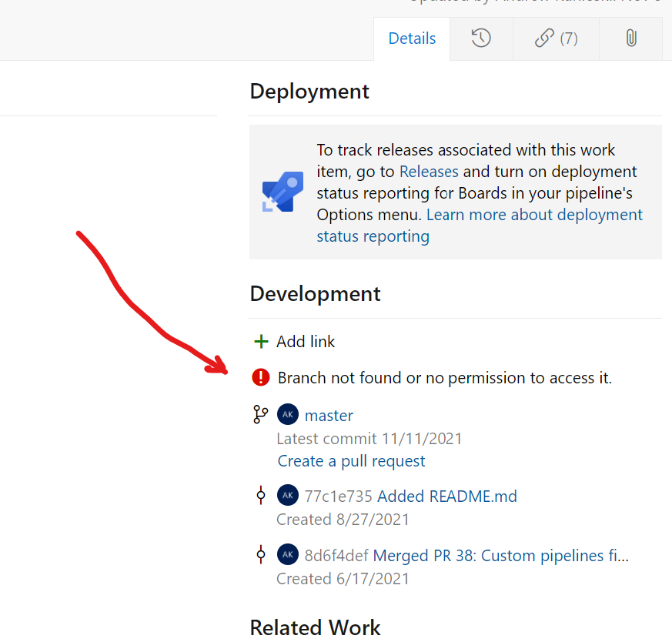
Task: Click Create a pull request
Action: pos(351,461)
